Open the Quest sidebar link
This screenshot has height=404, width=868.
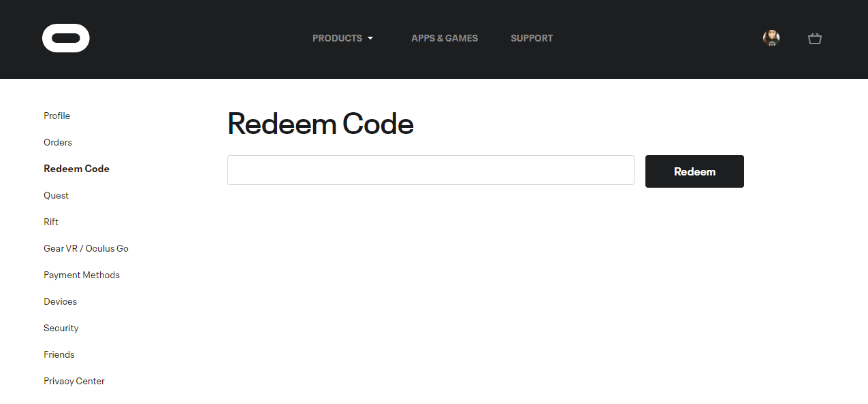(56, 195)
